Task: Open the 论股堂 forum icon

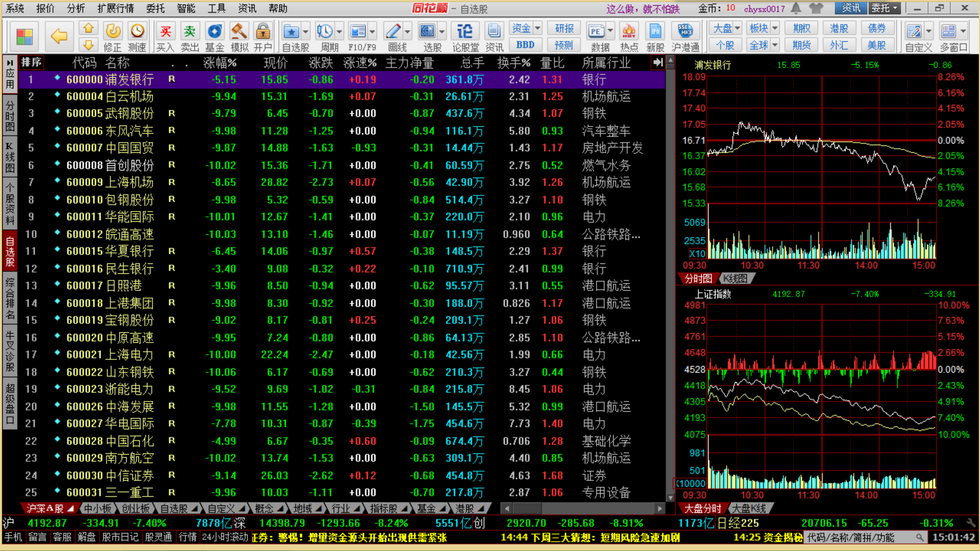Action: pyautogui.click(x=465, y=37)
